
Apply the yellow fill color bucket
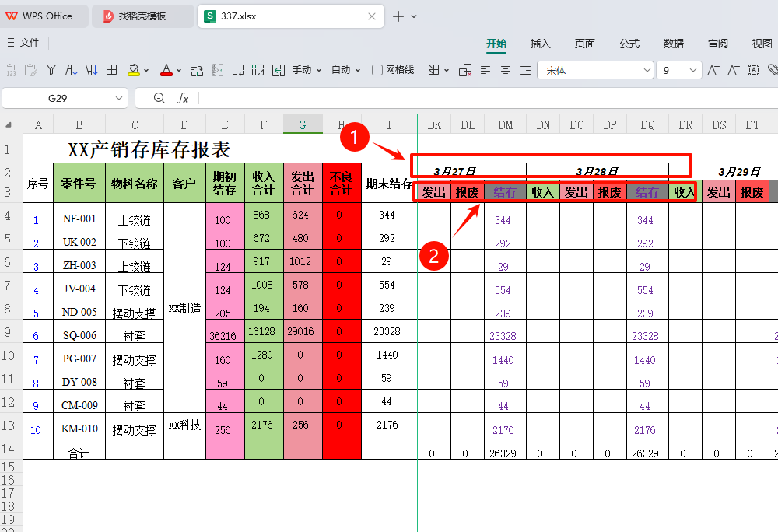[134, 71]
